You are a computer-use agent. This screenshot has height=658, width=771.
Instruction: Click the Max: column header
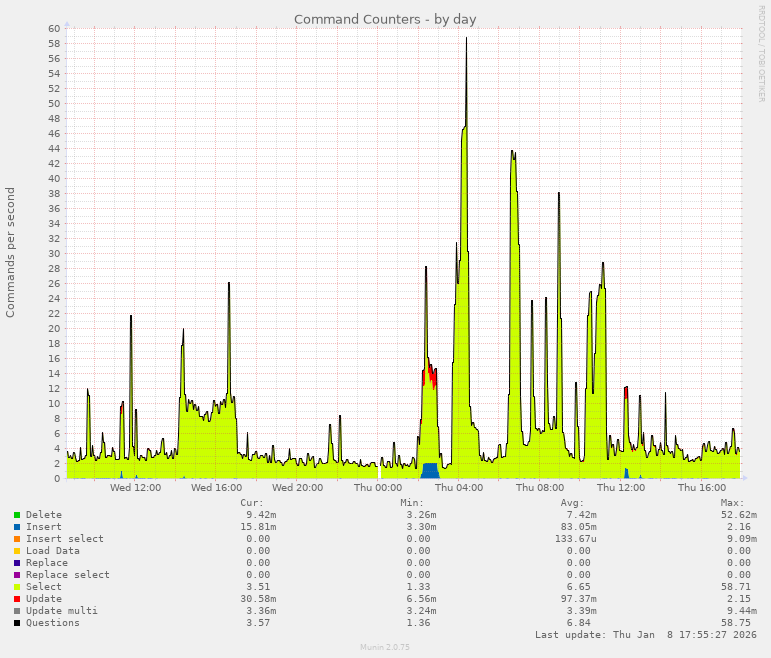click(732, 503)
